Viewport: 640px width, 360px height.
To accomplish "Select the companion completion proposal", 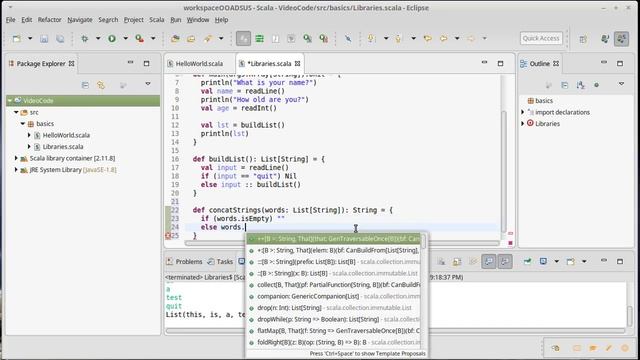I will [333, 296].
